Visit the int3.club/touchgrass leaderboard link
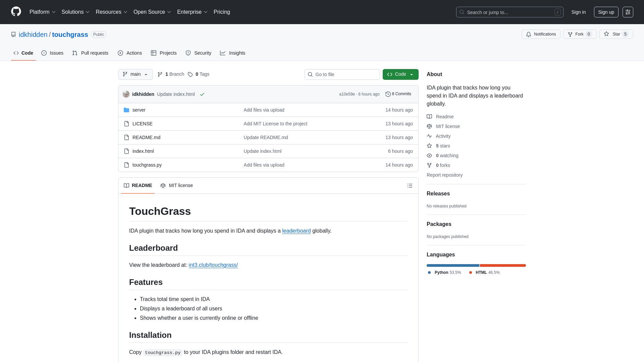The image size is (644, 362). [213, 265]
